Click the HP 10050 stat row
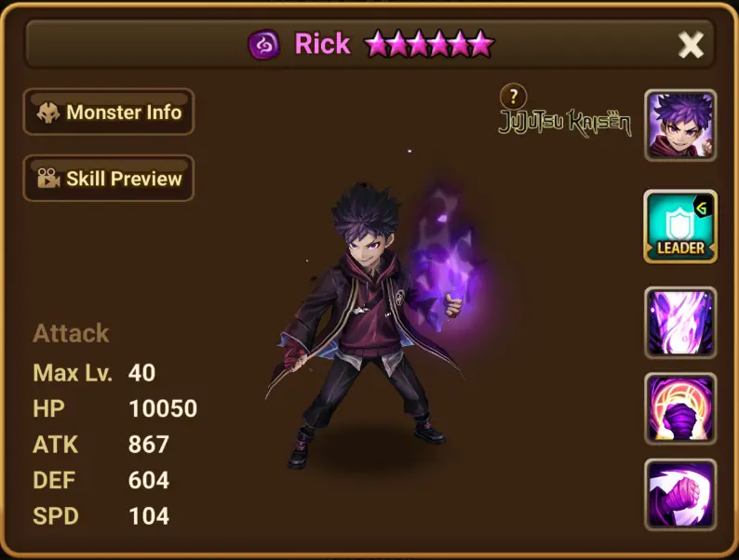 115,408
